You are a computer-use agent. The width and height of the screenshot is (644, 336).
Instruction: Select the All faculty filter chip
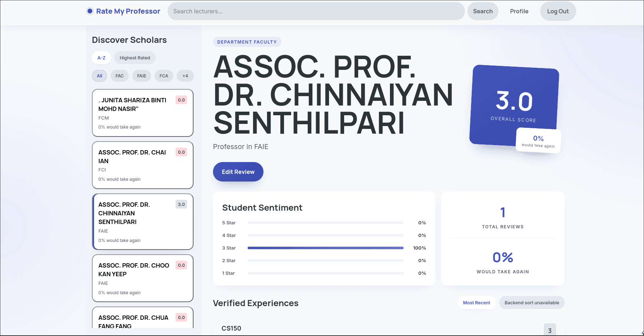99,76
